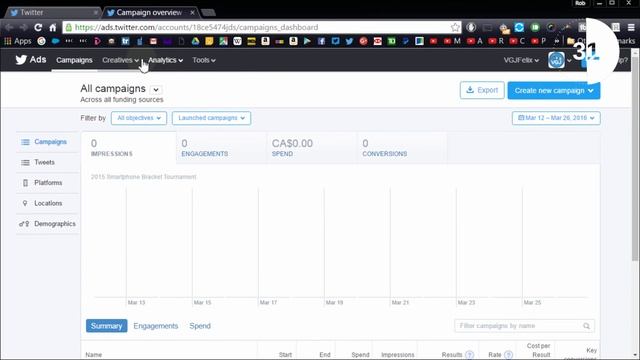Open the YouTube bookmark labeled A
This screenshot has width=640, height=360.
tap(474, 41)
